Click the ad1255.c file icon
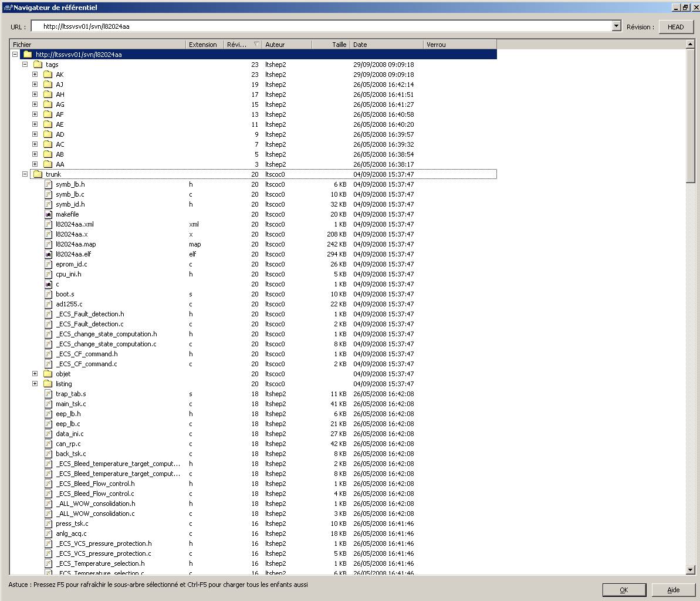The image size is (700, 601). (x=48, y=304)
